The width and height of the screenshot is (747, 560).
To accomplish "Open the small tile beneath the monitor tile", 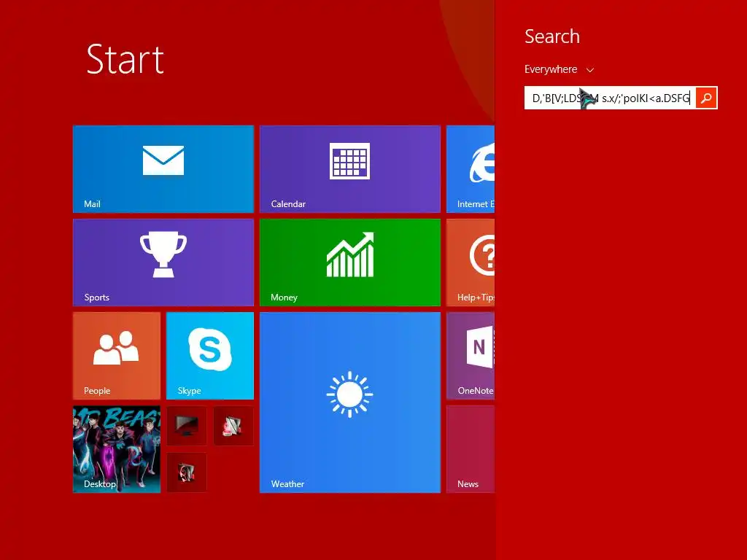I will click(x=187, y=472).
